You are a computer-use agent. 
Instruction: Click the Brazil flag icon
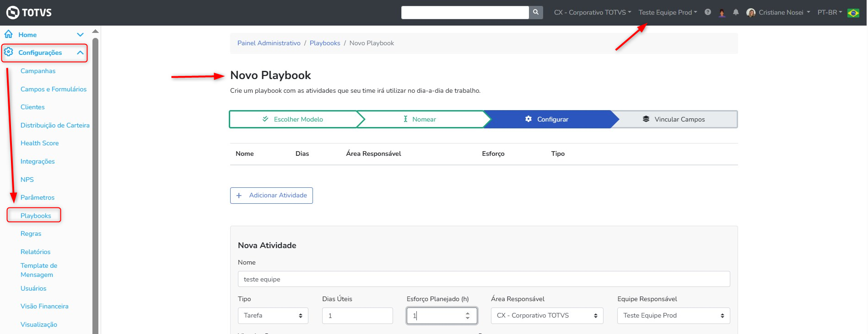pyautogui.click(x=853, y=13)
